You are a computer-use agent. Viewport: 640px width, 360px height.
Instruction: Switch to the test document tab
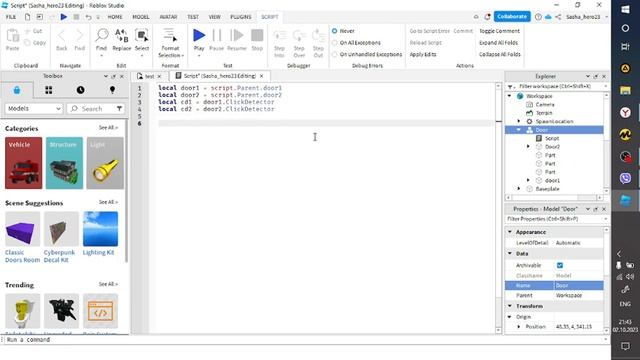(149, 76)
